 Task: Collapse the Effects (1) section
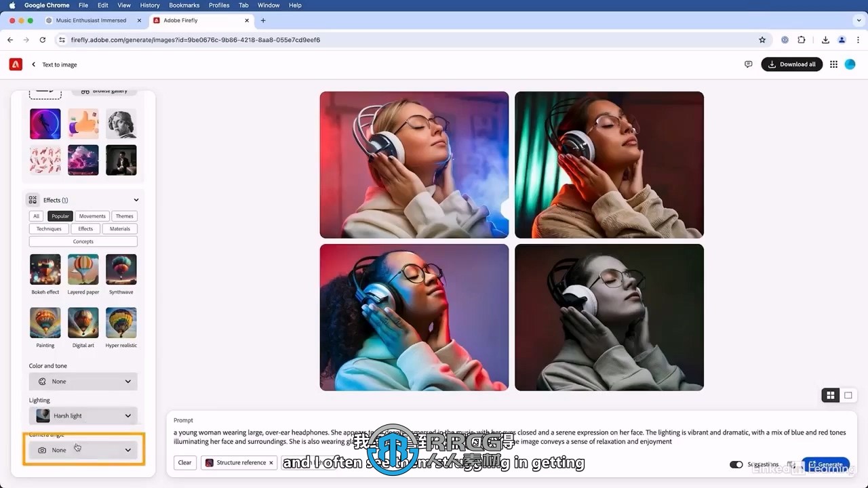[136, 200]
